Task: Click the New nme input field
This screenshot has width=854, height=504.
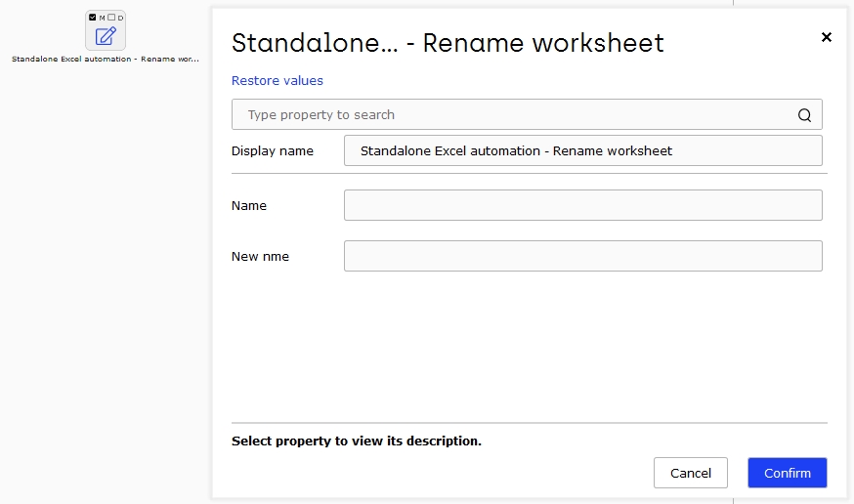Action: pyautogui.click(x=582, y=256)
